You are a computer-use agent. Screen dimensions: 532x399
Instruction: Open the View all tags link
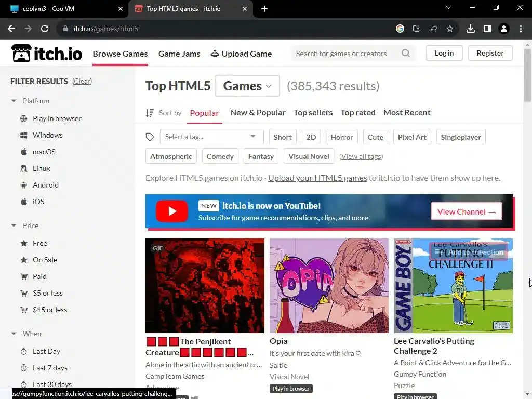tap(361, 156)
